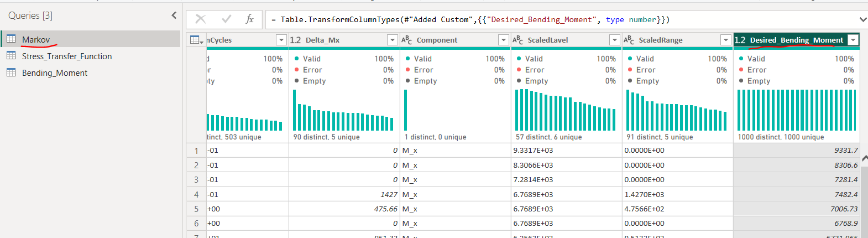
Task: Click the ScaledLavel cell 7.2814E+03
Action: coord(566,179)
